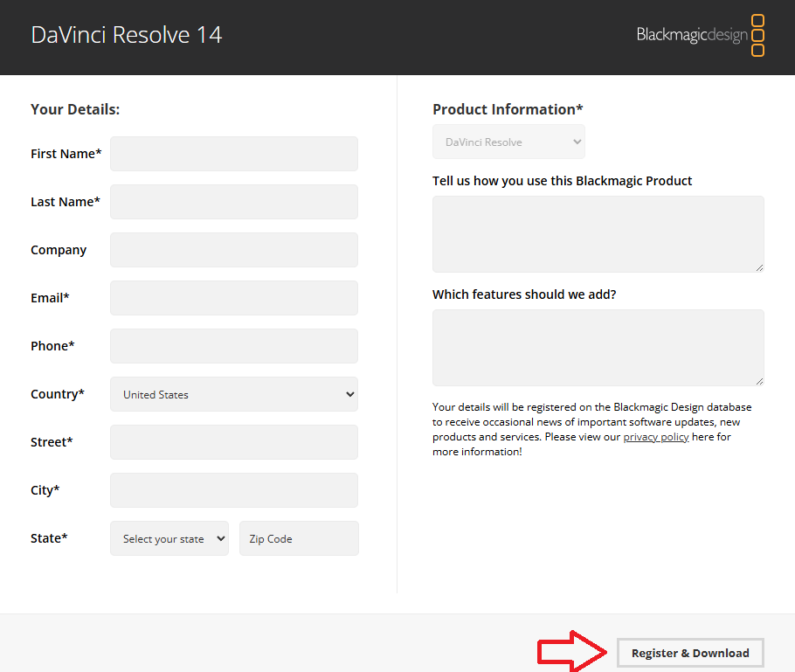Open the Select your state dropdown
Viewport: 795px width, 672px height.
[x=169, y=538]
